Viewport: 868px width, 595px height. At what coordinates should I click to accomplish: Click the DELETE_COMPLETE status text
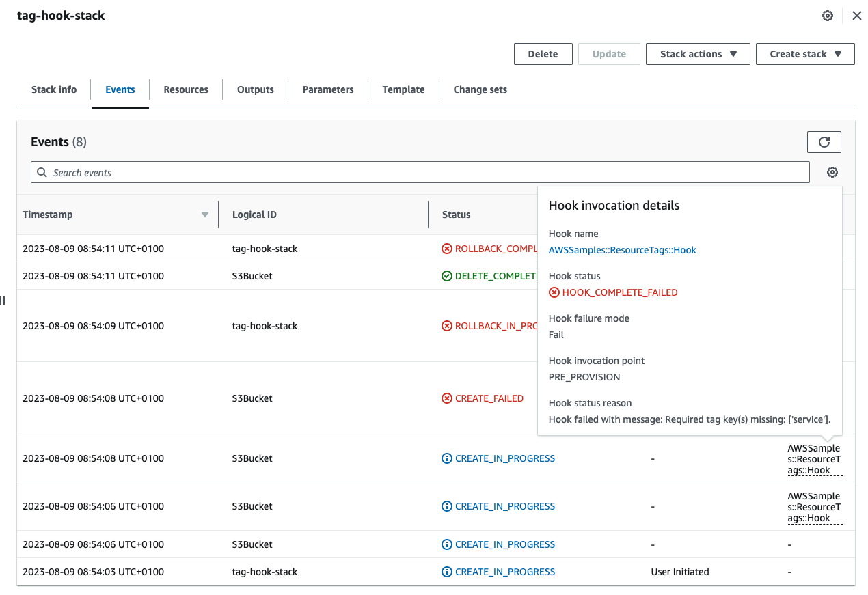coord(496,276)
